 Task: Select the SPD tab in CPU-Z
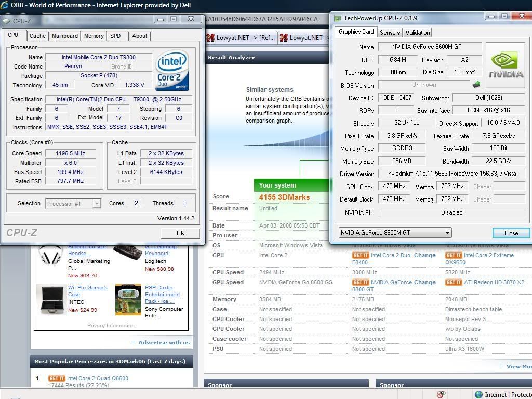click(x=115, y=36)
